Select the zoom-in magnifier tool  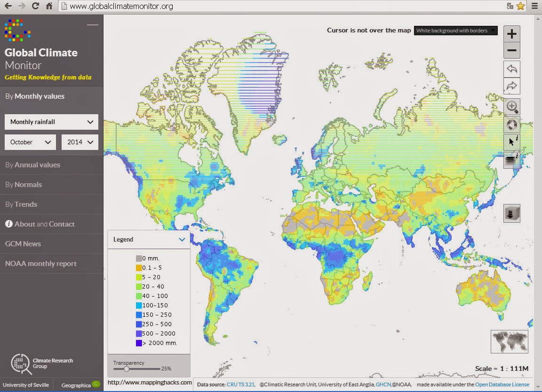tap(511, 107)
